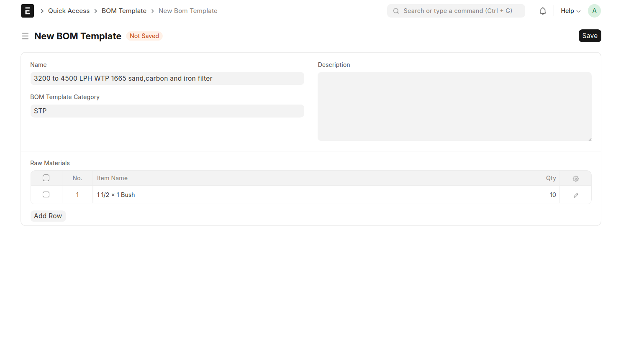Check the box for row 1
The image size is (644, 340).
click(46, 195)
